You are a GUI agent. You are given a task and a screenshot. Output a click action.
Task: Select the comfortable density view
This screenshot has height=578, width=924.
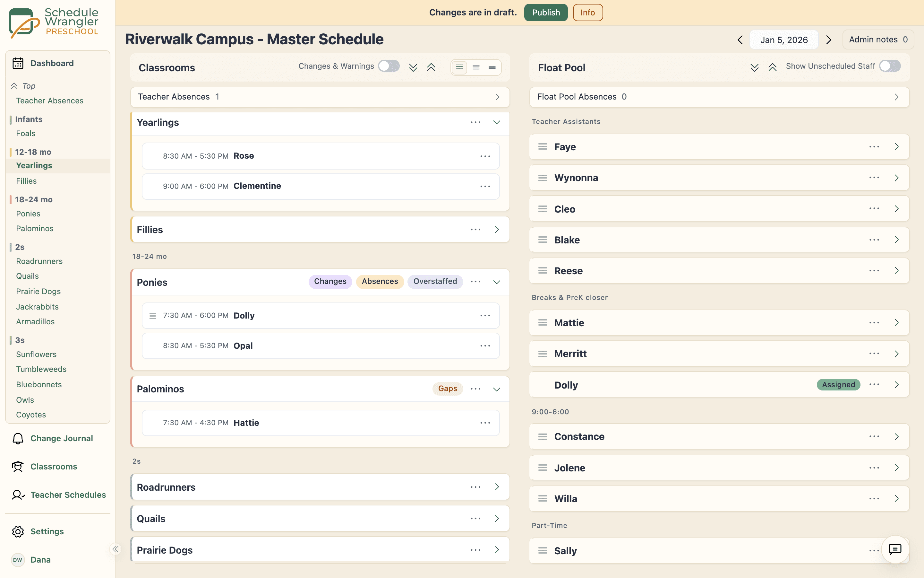(x=459, y=68)
